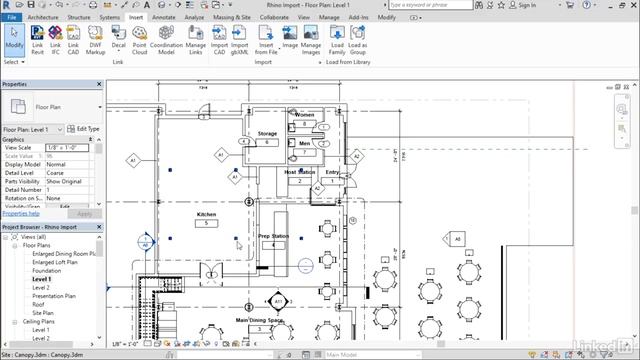Collapse the Ceiling Plans tree node
This screenshot has height=360, width=640.
pos(15,322)
